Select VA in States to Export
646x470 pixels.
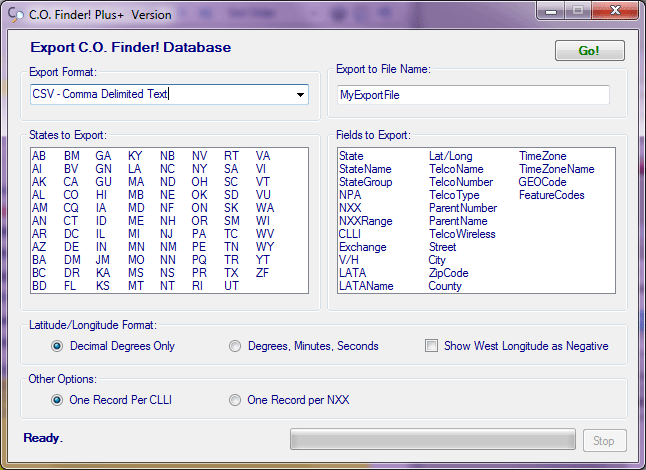263,156
